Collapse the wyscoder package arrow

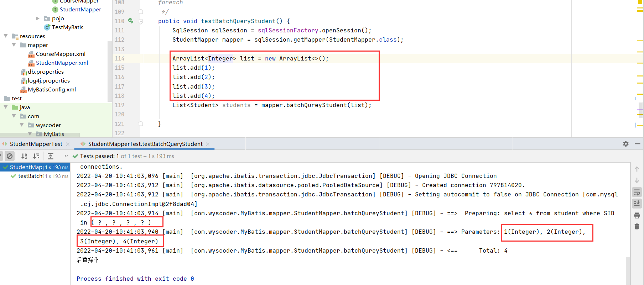22,125
